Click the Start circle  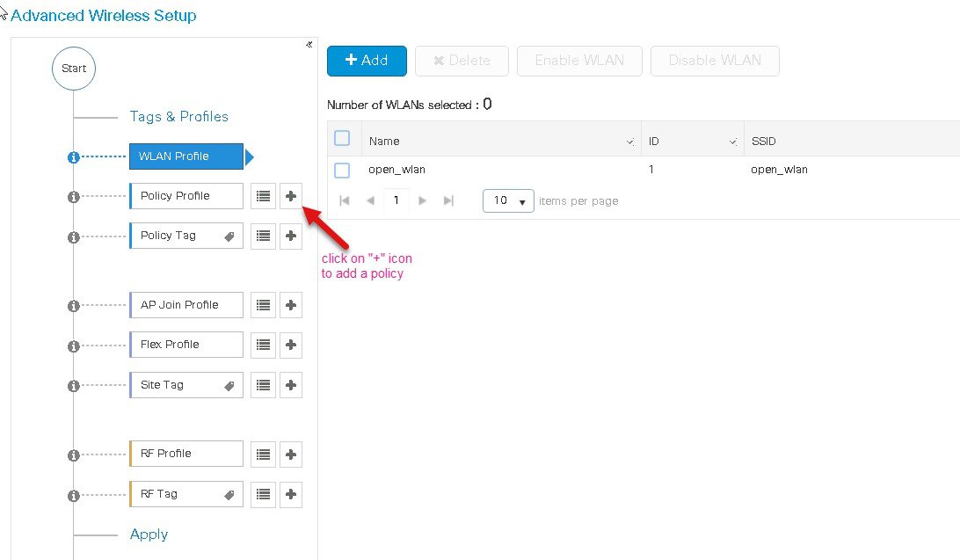click(x=74, y=69)
